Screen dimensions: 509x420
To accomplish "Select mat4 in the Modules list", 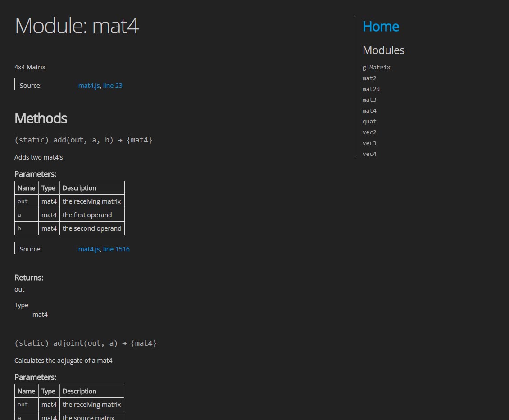I will coord(369,111).
